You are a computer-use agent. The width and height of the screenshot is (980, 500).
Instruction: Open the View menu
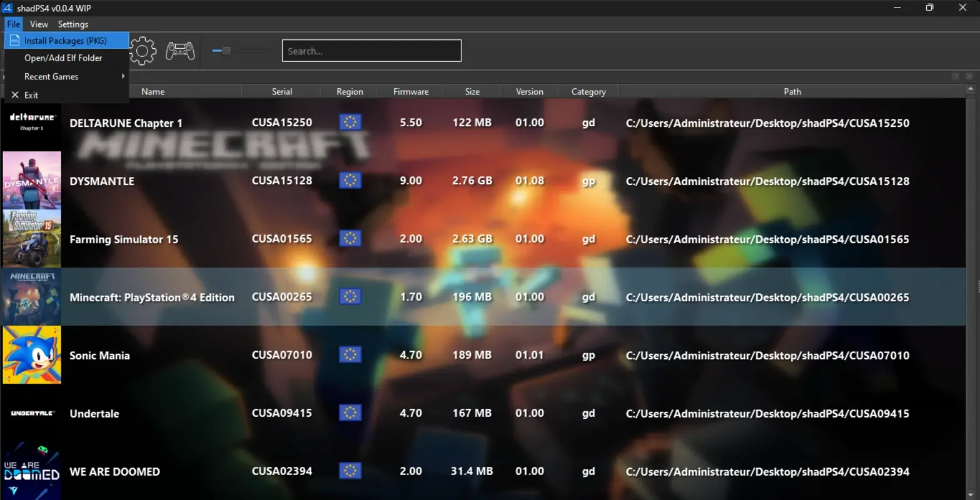(39, 24)
